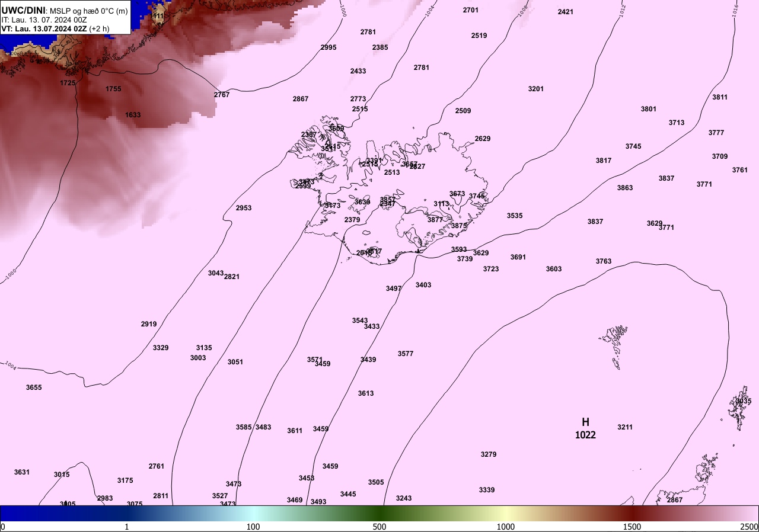Click the height value 2519

pyautogui.click(x=479, y=36)
